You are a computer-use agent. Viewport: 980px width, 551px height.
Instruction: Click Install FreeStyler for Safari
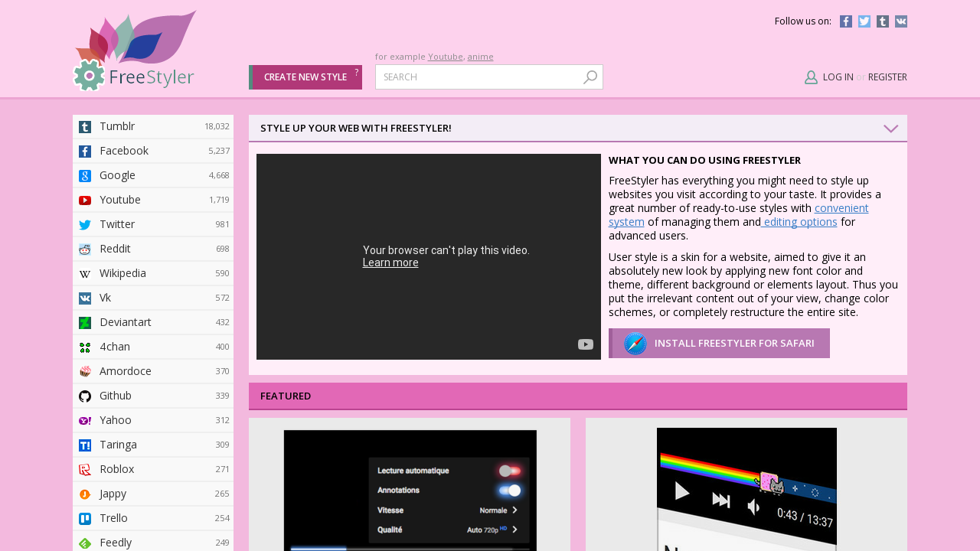[719, 344]
